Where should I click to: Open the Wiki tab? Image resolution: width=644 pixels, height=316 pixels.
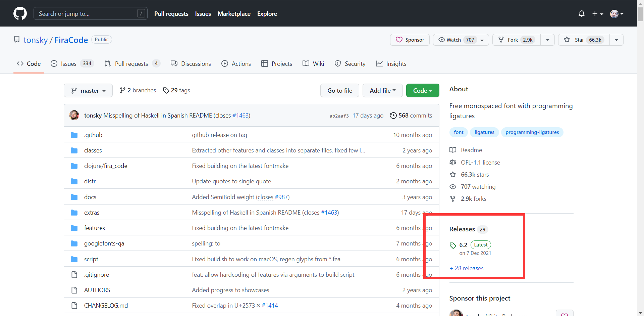[x=313, y=64]
